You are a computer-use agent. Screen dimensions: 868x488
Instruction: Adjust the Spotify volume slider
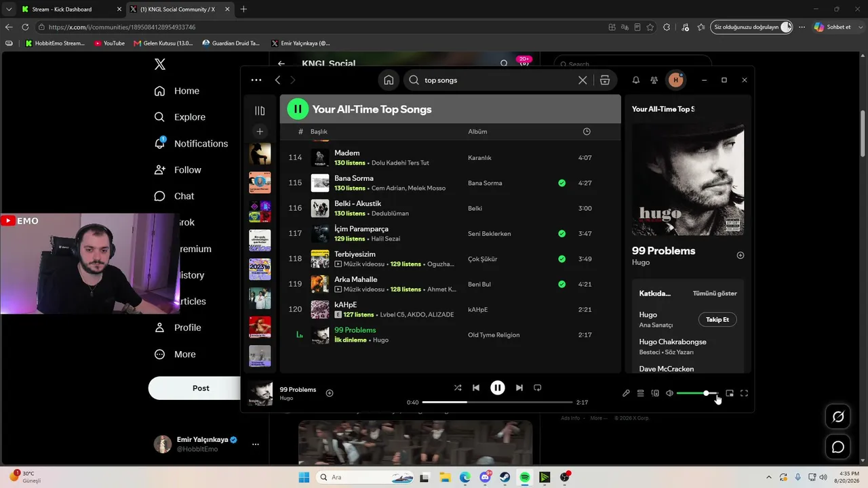tap(697, 393)
